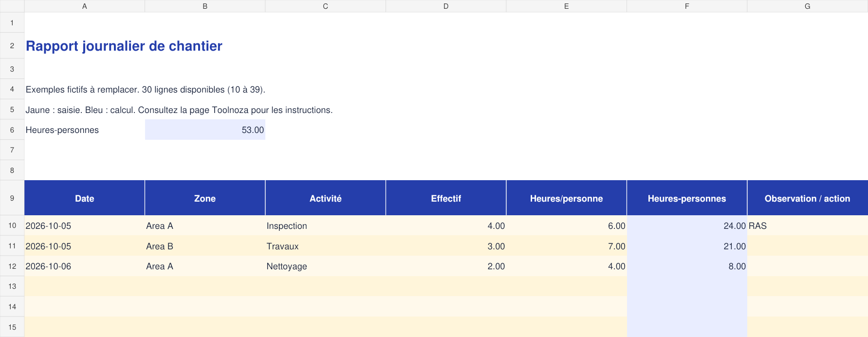
Task: Click the 'Travaux' activity cell
Action: [x=326, y=246]
